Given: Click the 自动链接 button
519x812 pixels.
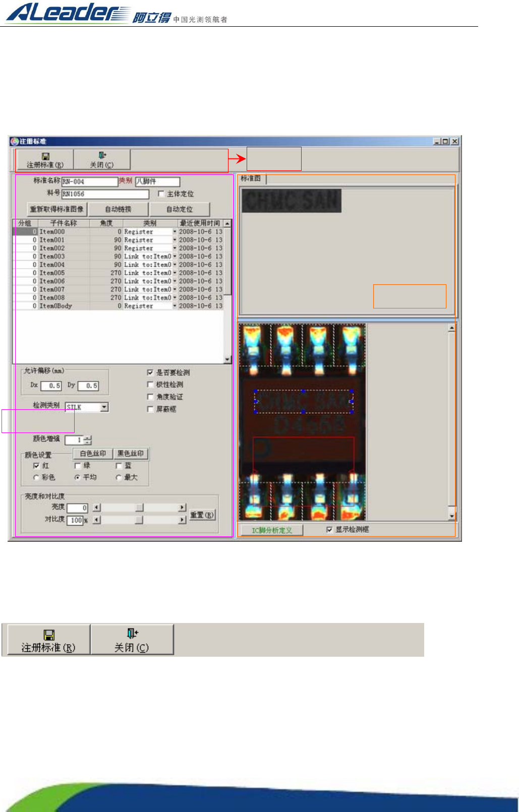Looking at the screenshot, I should coord(118,209).
